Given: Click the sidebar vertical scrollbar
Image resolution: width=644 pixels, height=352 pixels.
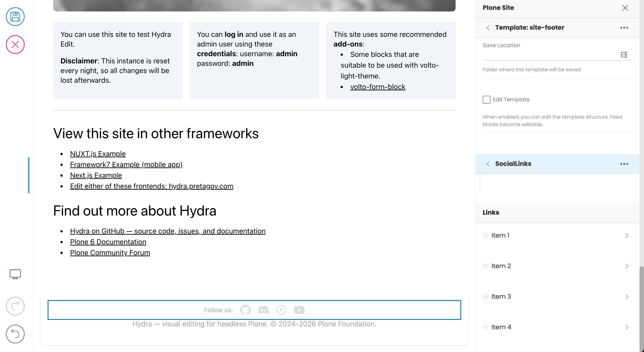Looking at the screenshot, I should click(x=642, y=308).
